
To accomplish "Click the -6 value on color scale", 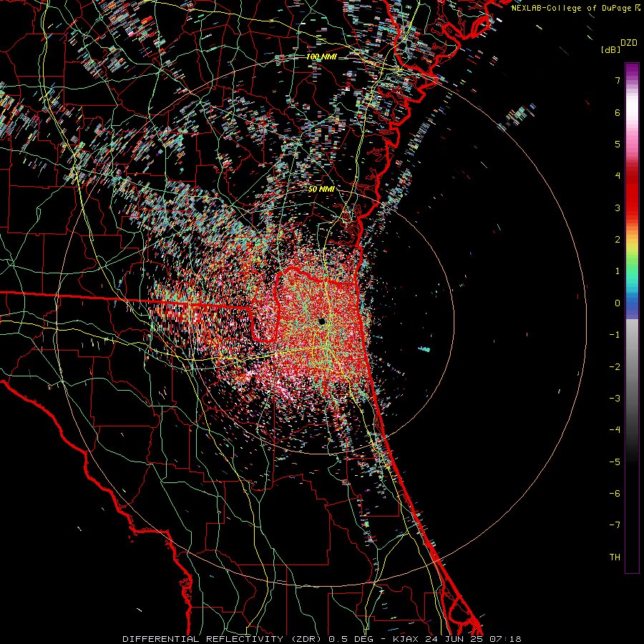I will click(x=615, y=494).
